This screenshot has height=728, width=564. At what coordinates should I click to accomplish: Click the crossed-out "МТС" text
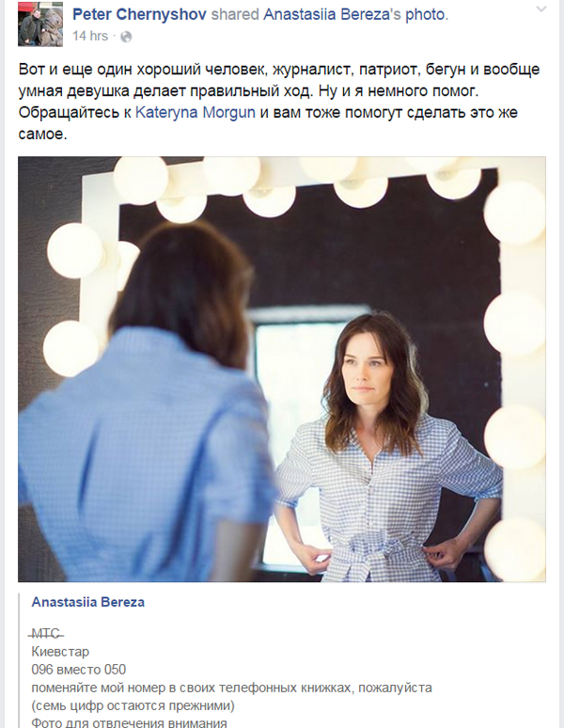46,633
